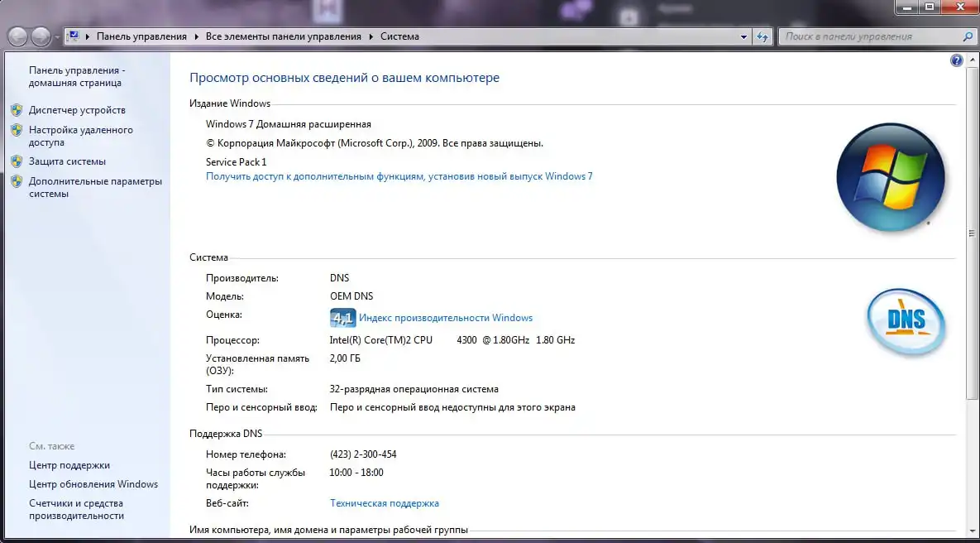Open "Счетчики и средства производительности" link
Viewport: 980px width, 543px height.
click(76, 509)
